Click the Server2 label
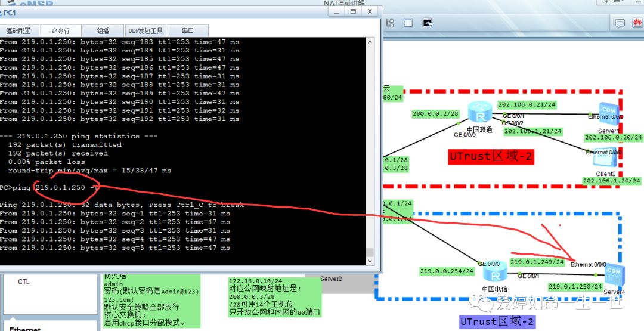The width and height of the screenshot is (644, 331). [331, 279]
